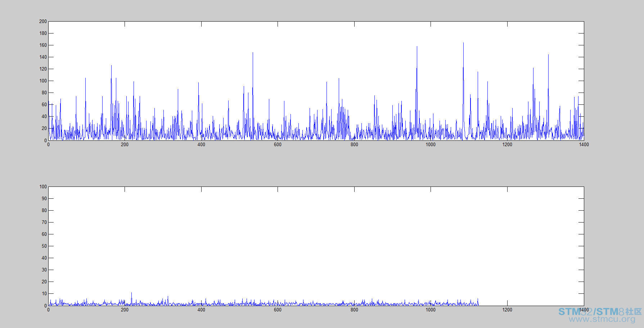Click x-axis label 600 under upper plot
Screen dimensions: 644x328
278,144
